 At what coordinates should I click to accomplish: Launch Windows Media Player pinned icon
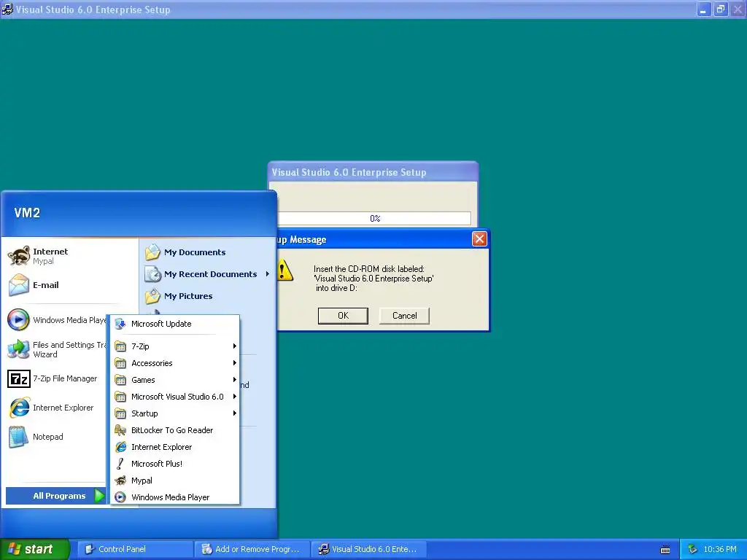point(18,319)
